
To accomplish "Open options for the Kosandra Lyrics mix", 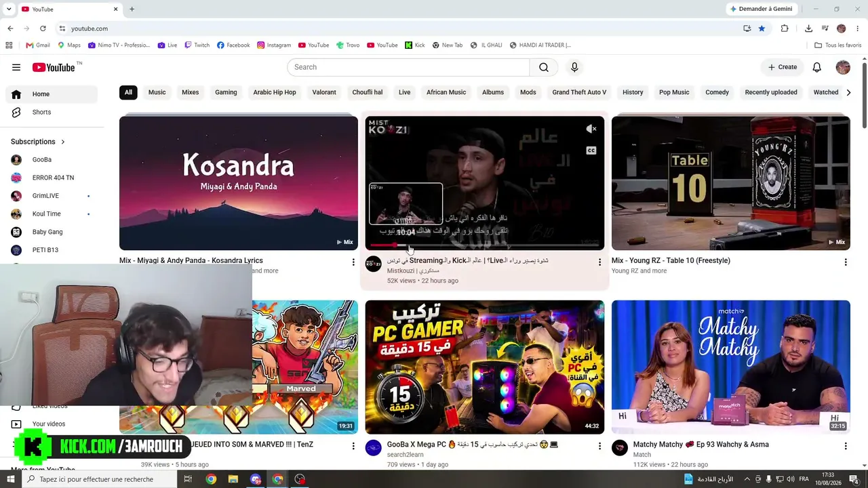I will (353, 262).
